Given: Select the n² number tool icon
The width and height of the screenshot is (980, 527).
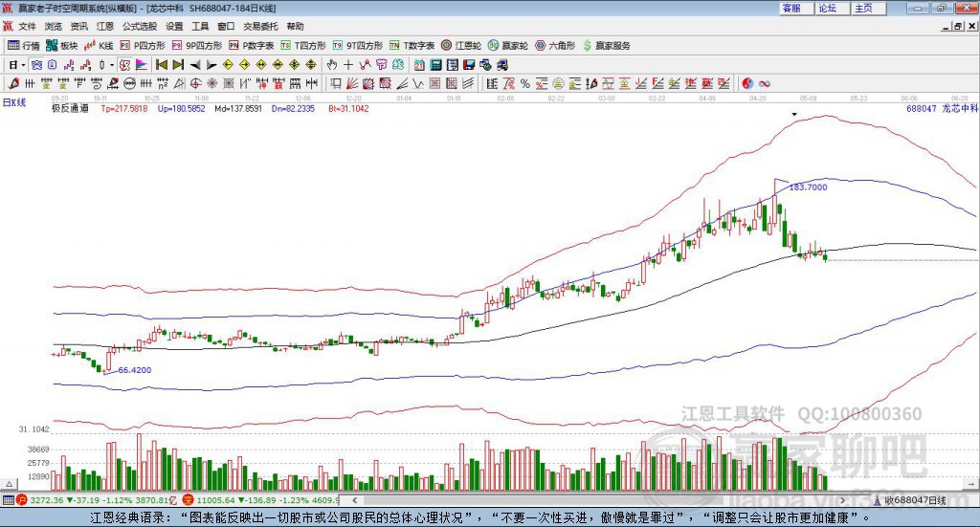Looking at the screenshot, I should click(x=163, y=83).
